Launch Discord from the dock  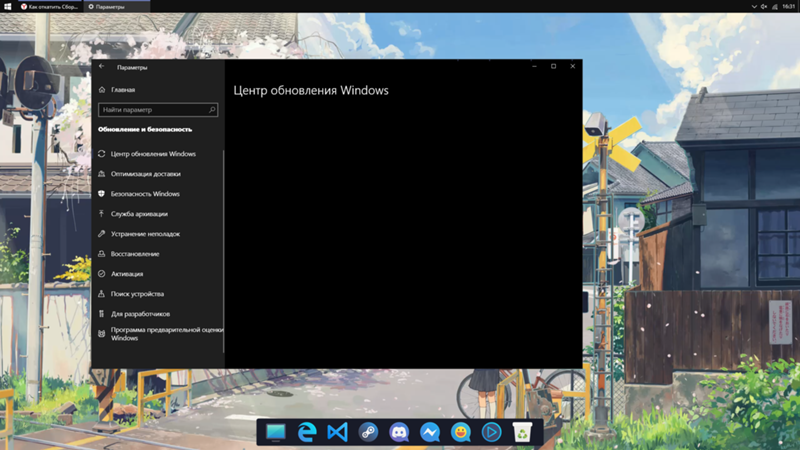point(399,432)
